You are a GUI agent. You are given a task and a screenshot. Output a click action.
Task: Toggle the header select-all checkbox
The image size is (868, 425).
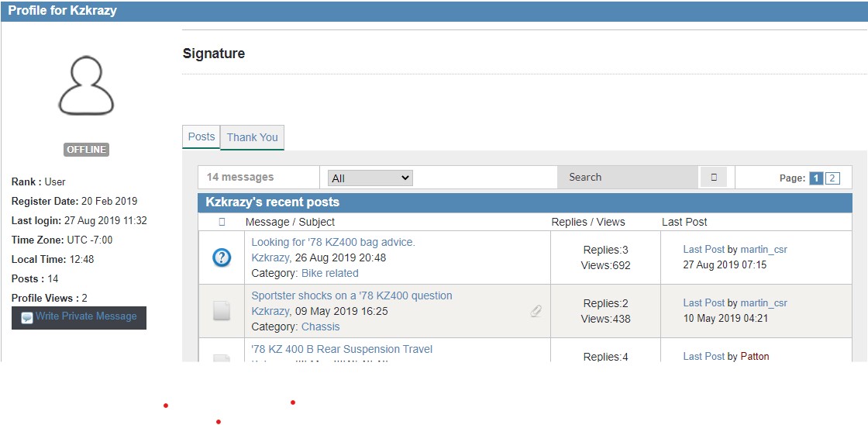tap(222, 222)
